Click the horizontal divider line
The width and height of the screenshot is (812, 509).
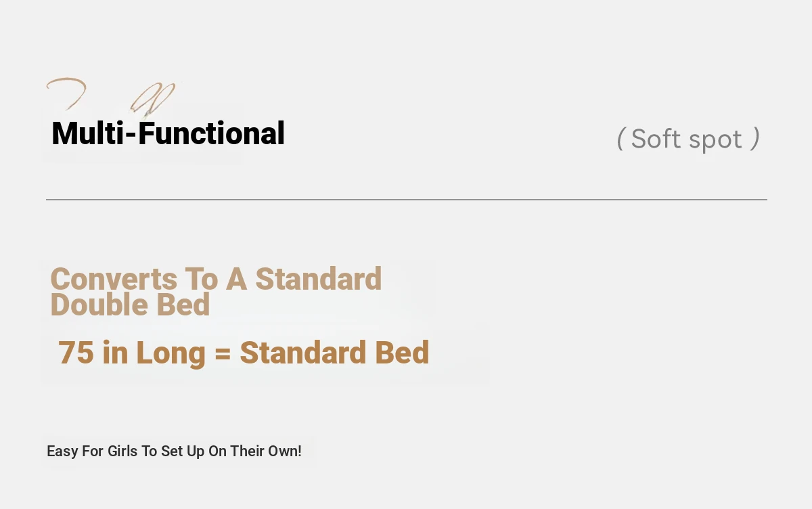click(x=406, y=200)
